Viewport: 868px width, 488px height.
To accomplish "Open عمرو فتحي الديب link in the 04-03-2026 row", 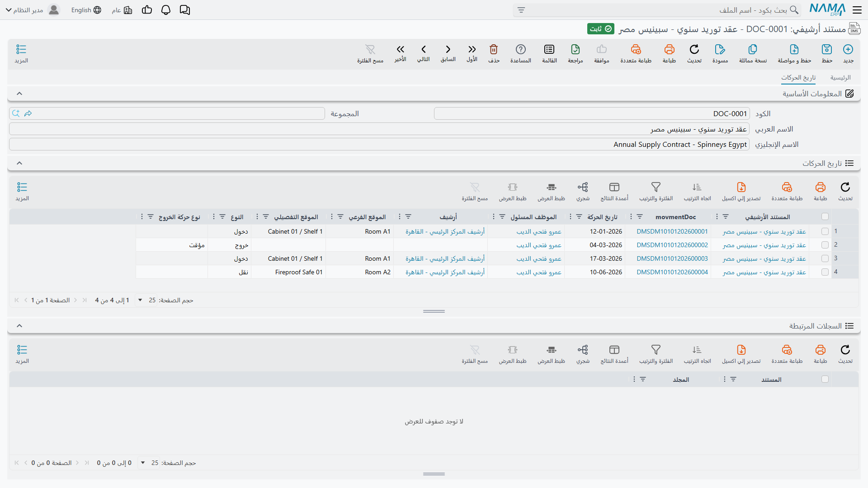I will click(539, 245).
